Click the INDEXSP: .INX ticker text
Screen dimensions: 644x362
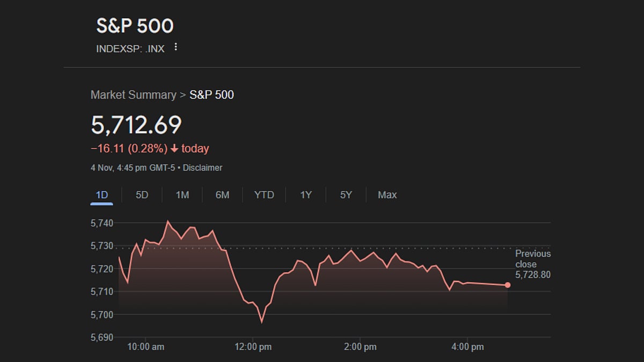point(130,49)
